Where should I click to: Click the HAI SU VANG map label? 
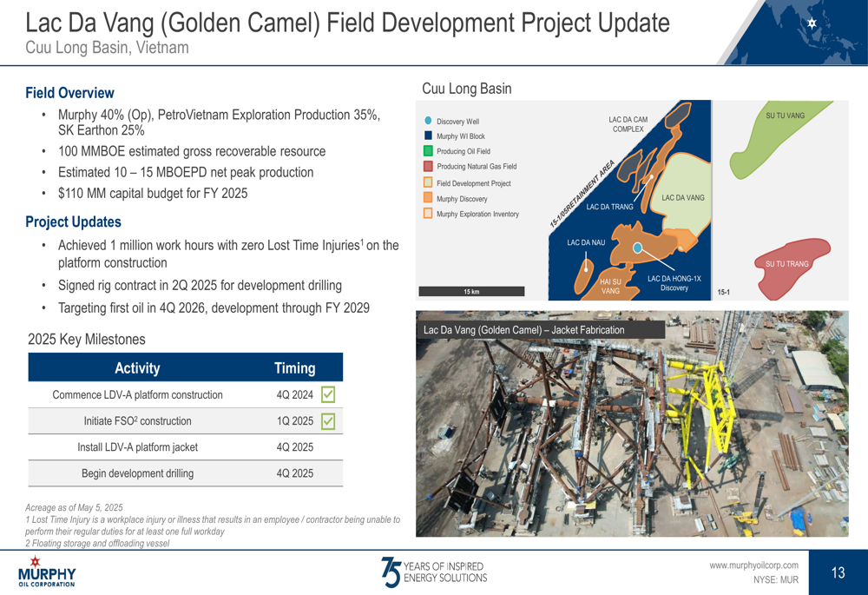[x=610, y=287]
